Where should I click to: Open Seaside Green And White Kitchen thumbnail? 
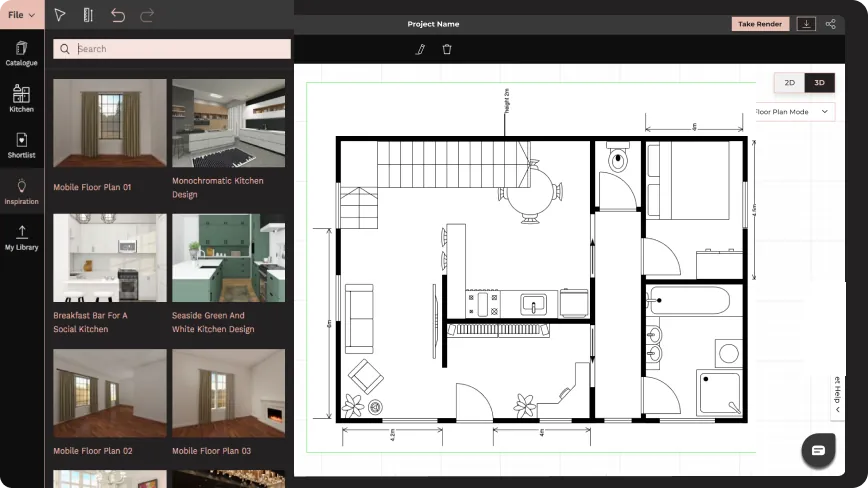(229, 258)
